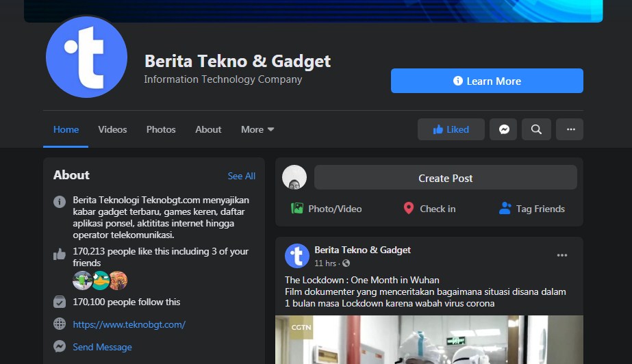Image resolution: width=632 pixels, height=364 pixels.
Task: Click the Berita Tekno page profile logo
Action: (x=86, y=57)
